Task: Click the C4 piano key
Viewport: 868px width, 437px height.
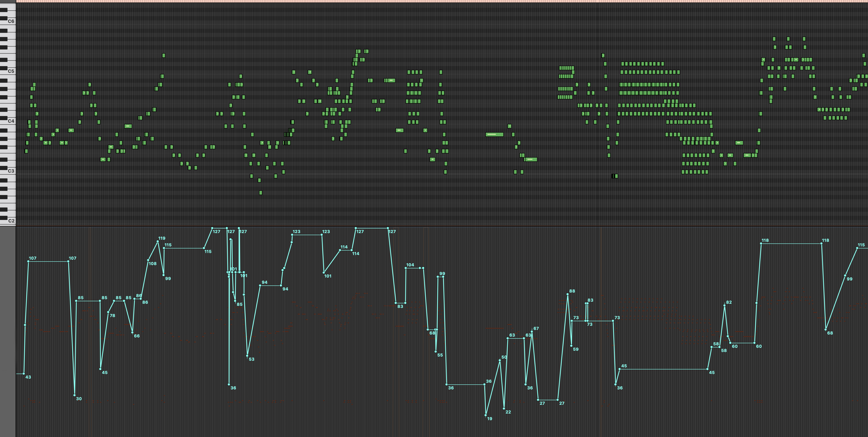Action: coord(11,121)
